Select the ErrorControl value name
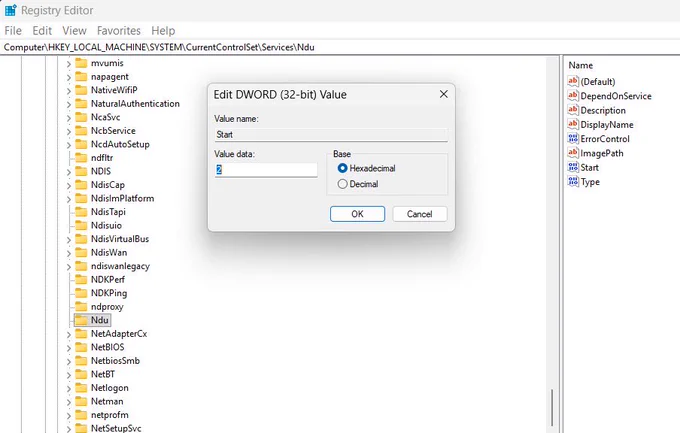Viewport: 680px width, 433px height. click(x=605, y=139)
